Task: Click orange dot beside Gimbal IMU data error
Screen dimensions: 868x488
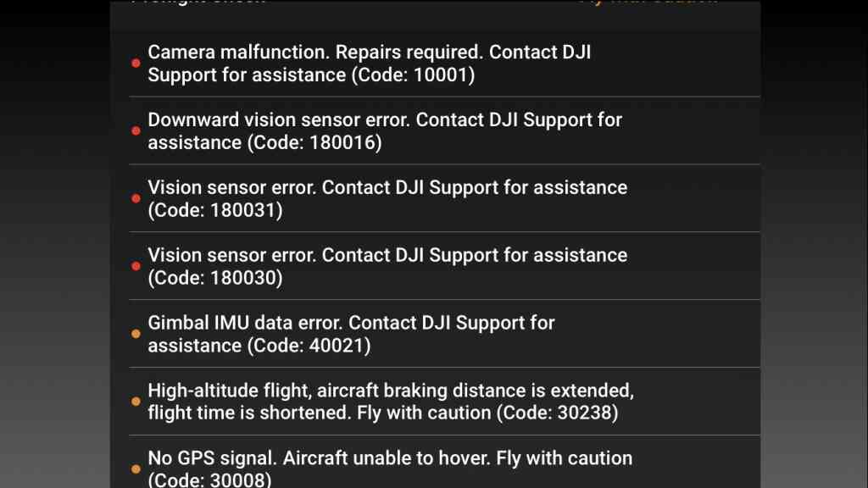Action: pyautogui.click(x=136, y=334)
